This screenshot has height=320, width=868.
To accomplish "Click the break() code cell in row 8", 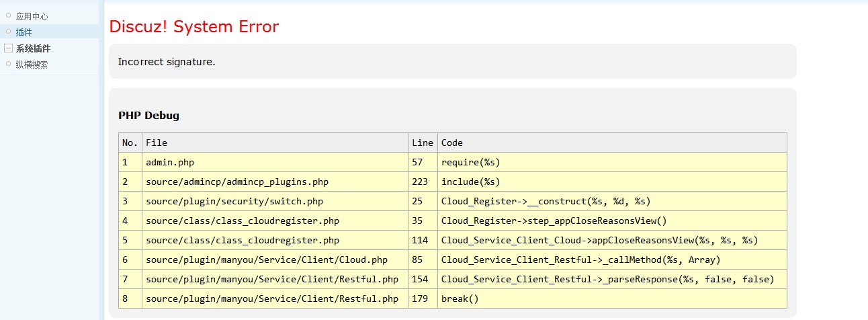I will pos(460,298).
